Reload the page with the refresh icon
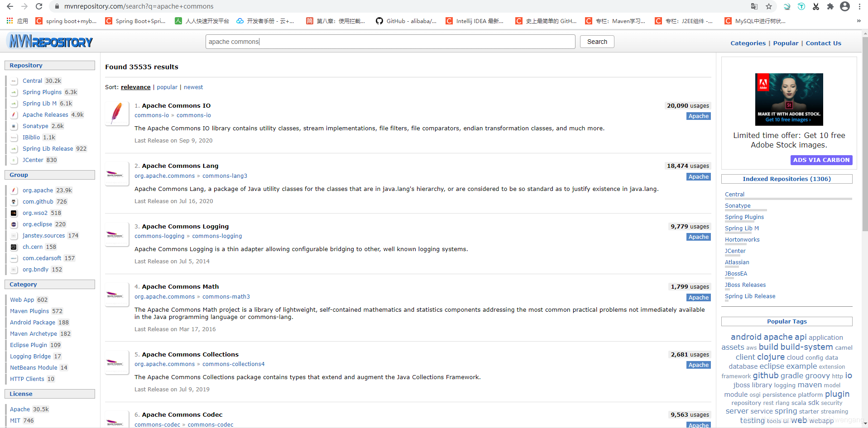 pyautogui.click(x=39, y=6)
